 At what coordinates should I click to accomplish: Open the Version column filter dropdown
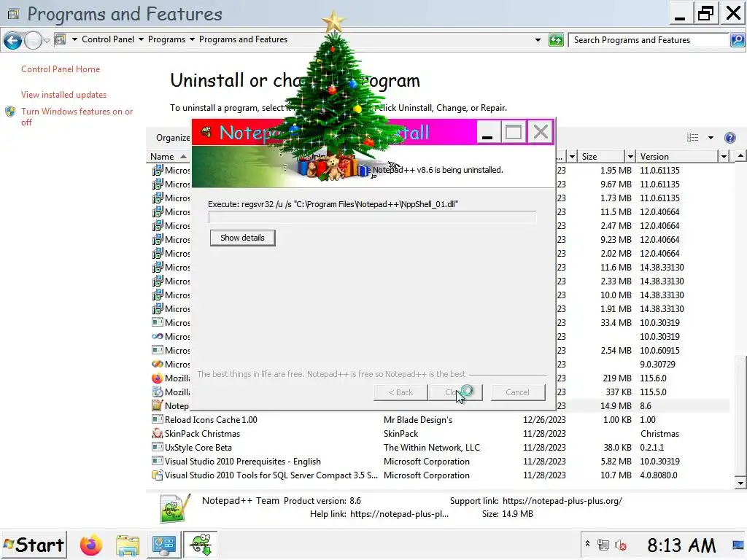(724, 156)
